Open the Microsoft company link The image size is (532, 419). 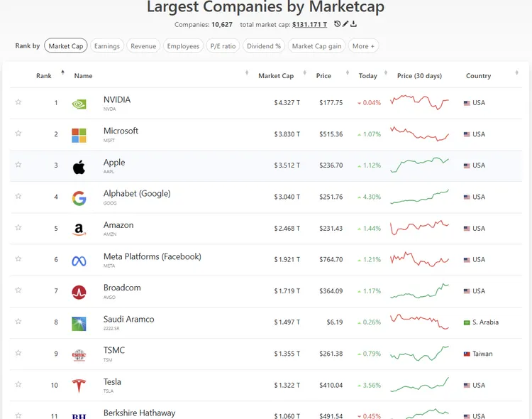(x=121, y=131)
